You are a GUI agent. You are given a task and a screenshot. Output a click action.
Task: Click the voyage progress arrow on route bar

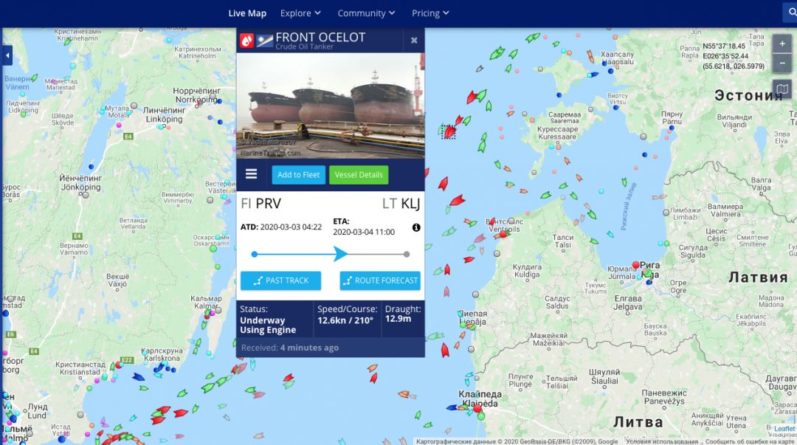[x=341, y=253]
